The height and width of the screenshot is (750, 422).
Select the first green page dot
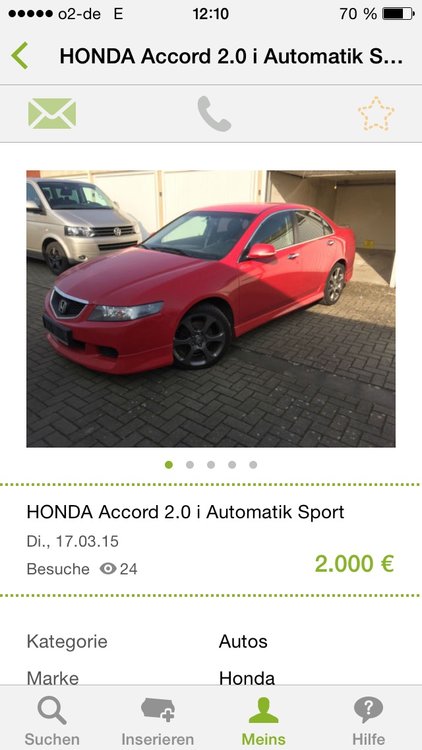pyautogui.click(x=169, y=464)
